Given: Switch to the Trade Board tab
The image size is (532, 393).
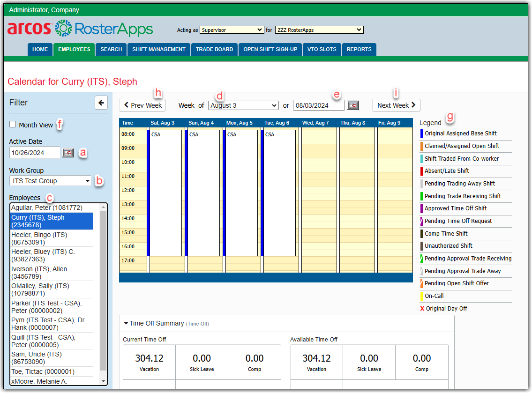Looking at the screenshot, I should click(214, 49).
